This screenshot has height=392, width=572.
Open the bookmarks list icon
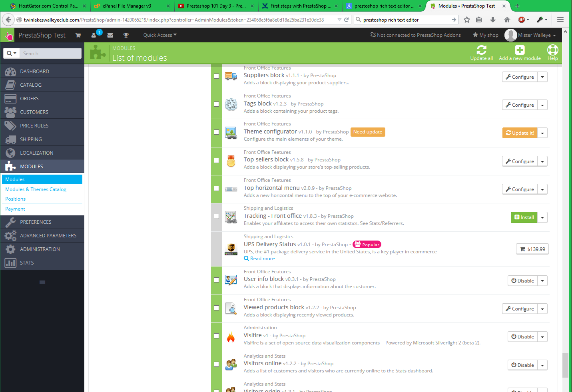tap(479, 20)
